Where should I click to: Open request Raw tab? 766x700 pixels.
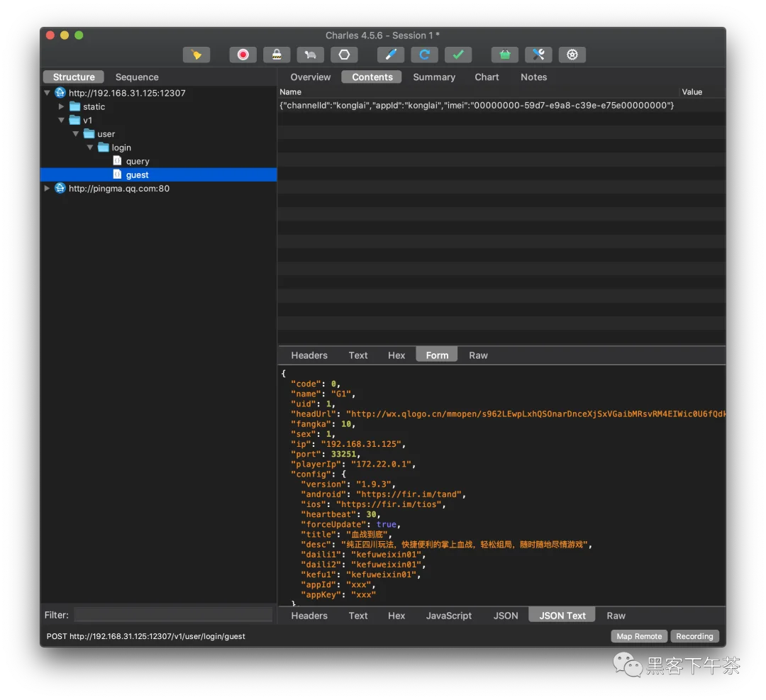point(478,355)
